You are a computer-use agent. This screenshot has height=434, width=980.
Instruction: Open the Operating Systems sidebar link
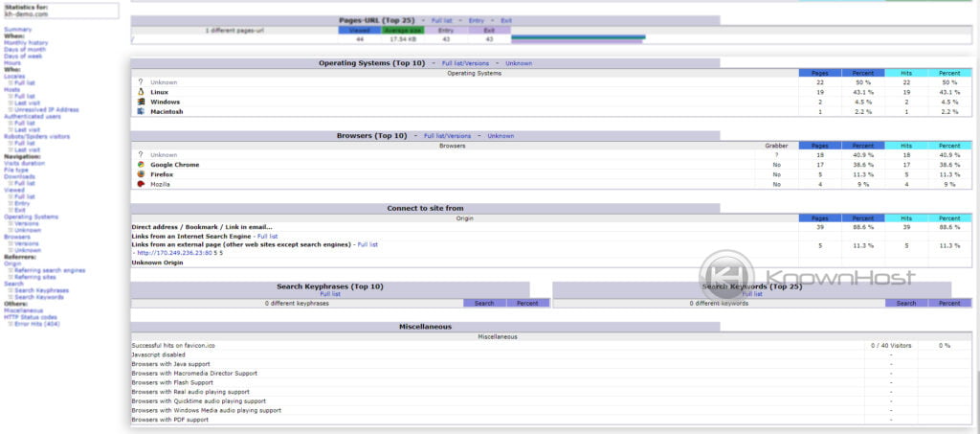point(31,217)
